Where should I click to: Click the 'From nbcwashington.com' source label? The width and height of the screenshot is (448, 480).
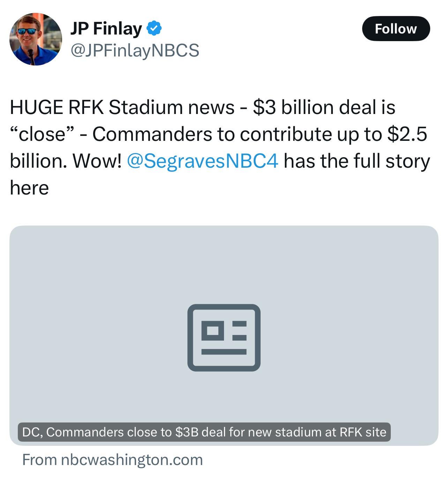coord(112,459)
